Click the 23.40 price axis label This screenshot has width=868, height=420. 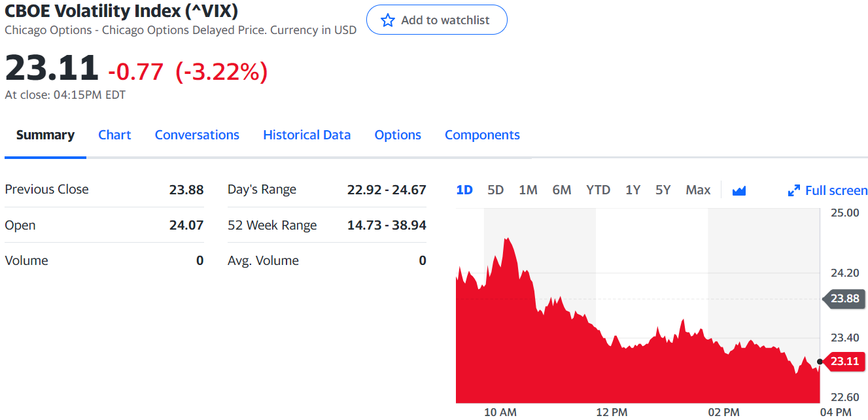(x=846, y=338)
